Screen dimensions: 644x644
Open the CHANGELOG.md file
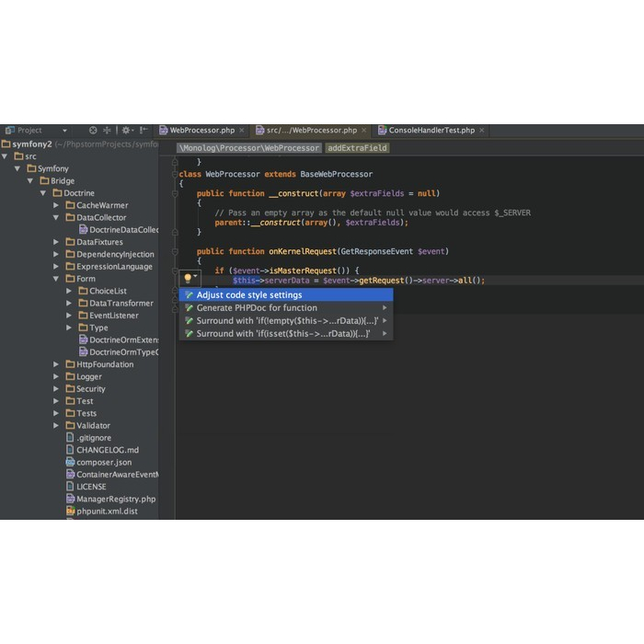point(108,450)
